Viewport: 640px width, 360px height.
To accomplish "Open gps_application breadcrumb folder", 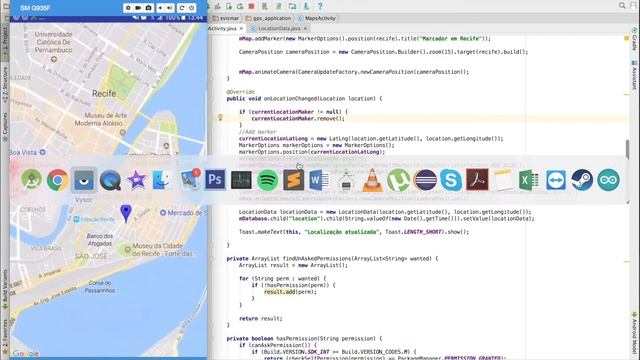I will tap(269, 18).
